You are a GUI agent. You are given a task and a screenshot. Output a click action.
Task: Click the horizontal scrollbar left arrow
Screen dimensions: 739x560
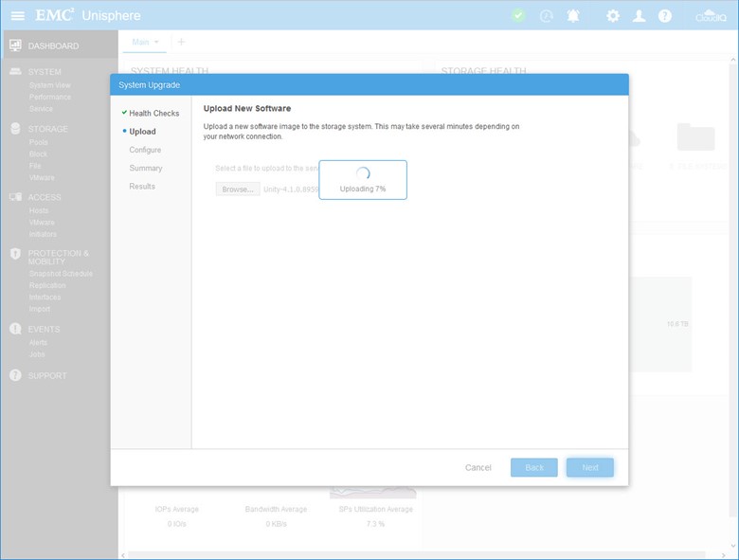(x=123, y=555)
